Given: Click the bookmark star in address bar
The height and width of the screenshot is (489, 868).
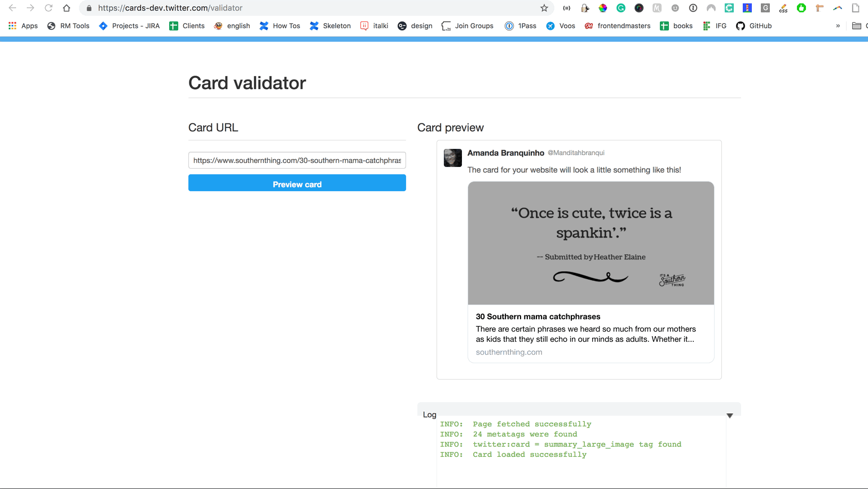Looking at the screenshot, I should [544, 8].
